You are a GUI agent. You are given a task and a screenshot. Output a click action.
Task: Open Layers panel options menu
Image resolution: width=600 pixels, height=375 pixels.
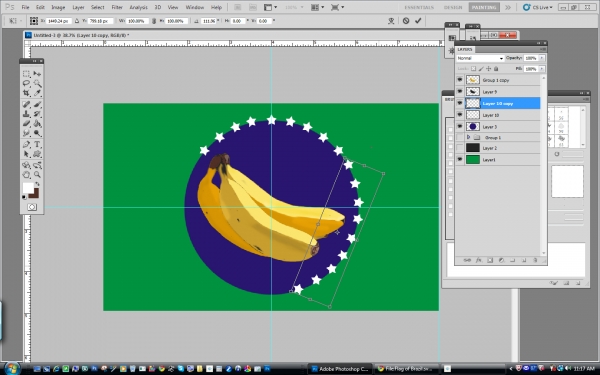click(543, 49)
